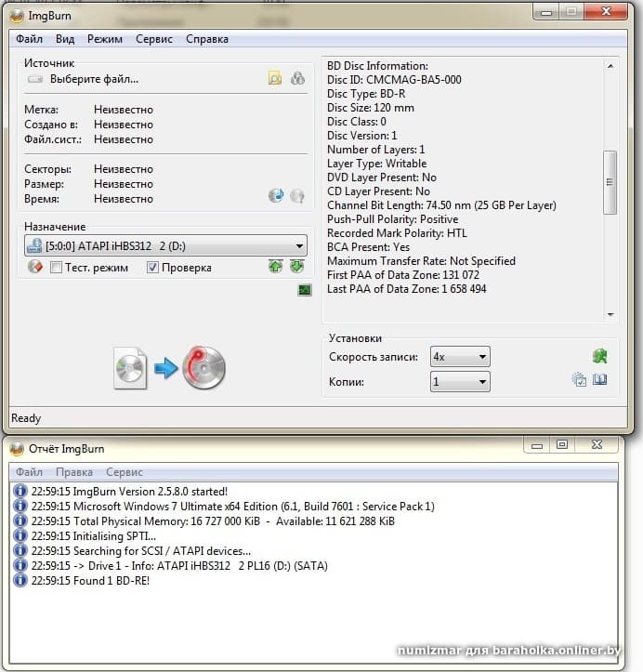Select 'Push-Pull Polarity: Positive' line
643x672 pixels.
[392, 219]
